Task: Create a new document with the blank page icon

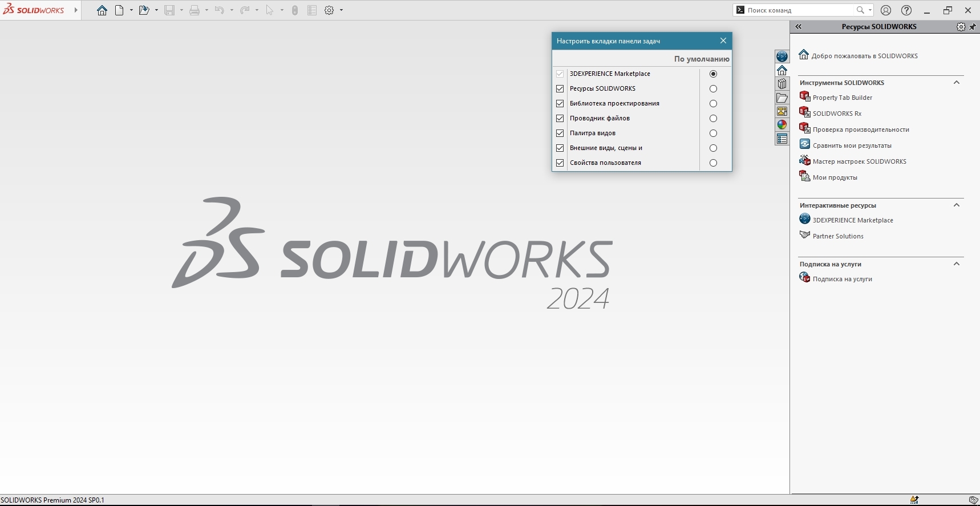Action: (x=119, y=10)
